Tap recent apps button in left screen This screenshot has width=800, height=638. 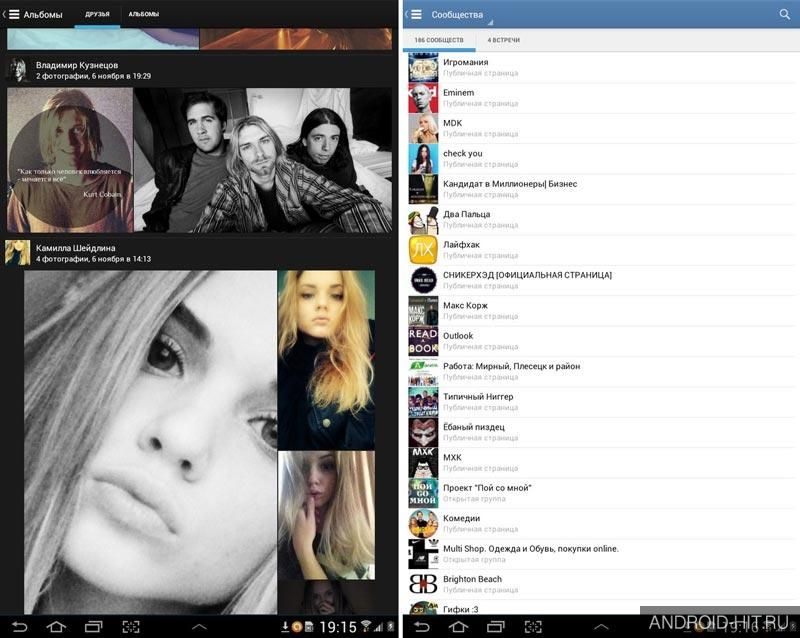coord(93,627)
